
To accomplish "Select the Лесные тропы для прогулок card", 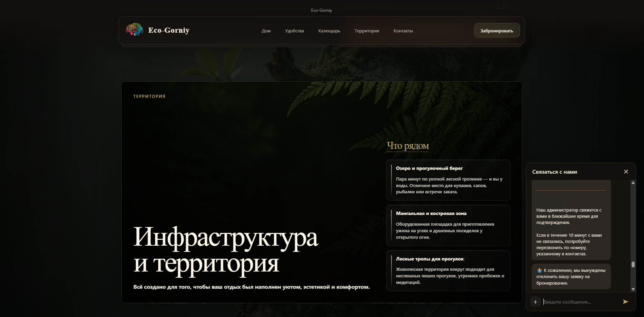I will point(448,270).
